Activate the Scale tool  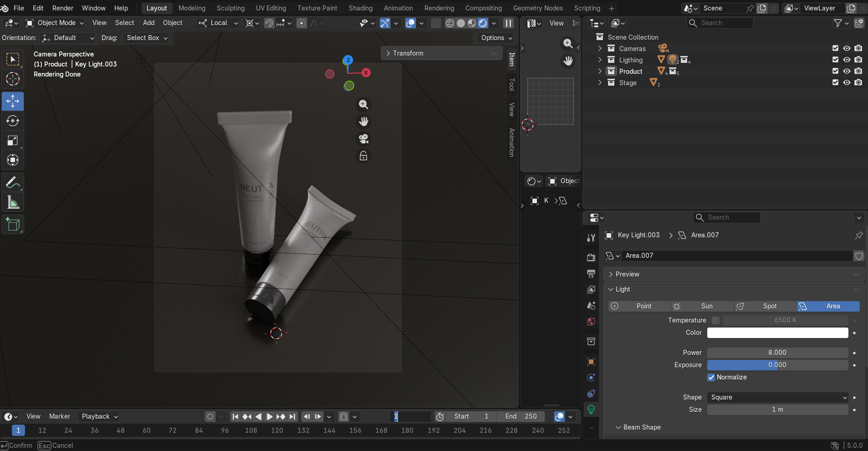click(13, 140)
